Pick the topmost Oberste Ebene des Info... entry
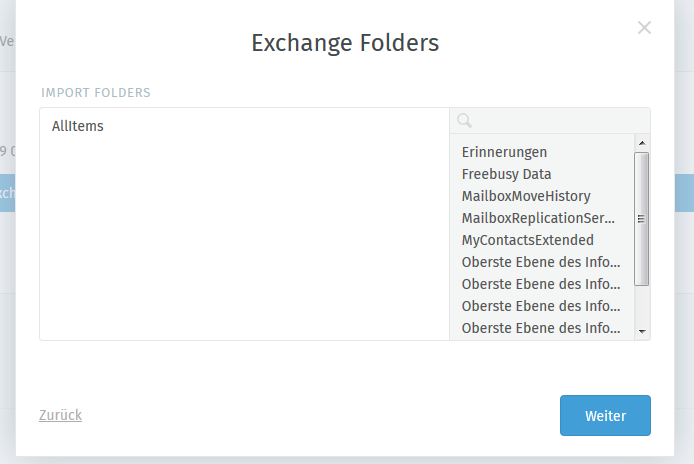The image size is (694, 464). pos(540,262)
